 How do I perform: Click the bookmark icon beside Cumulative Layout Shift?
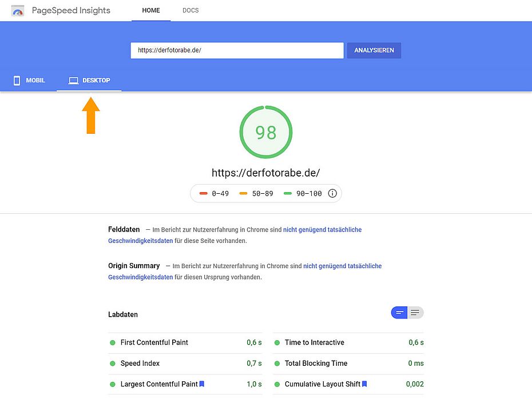[364, 384]
